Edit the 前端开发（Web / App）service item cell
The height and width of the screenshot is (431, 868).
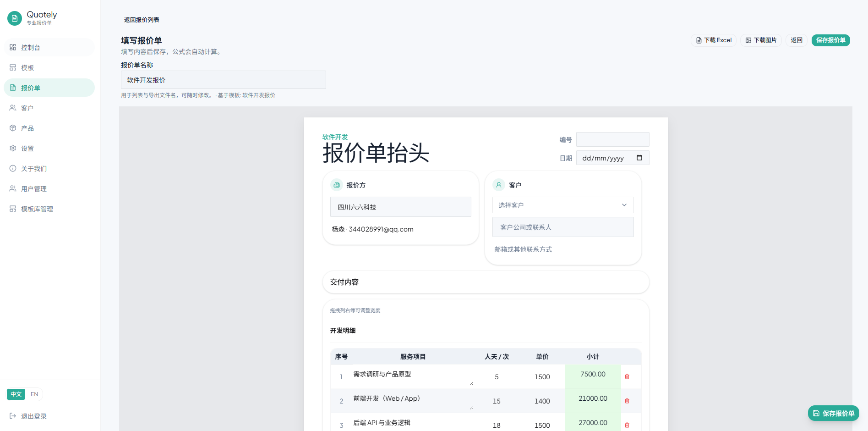(413, 401)
